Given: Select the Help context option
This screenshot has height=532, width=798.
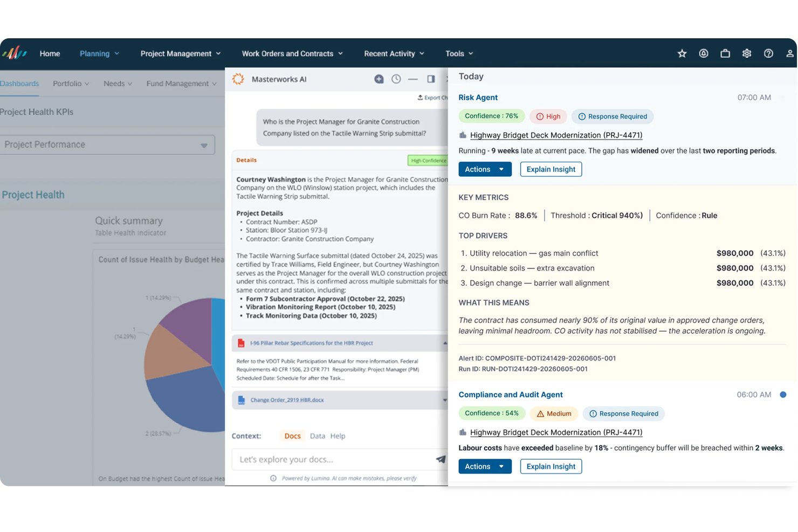Looking at the screenshot, I should pos(338,436).
